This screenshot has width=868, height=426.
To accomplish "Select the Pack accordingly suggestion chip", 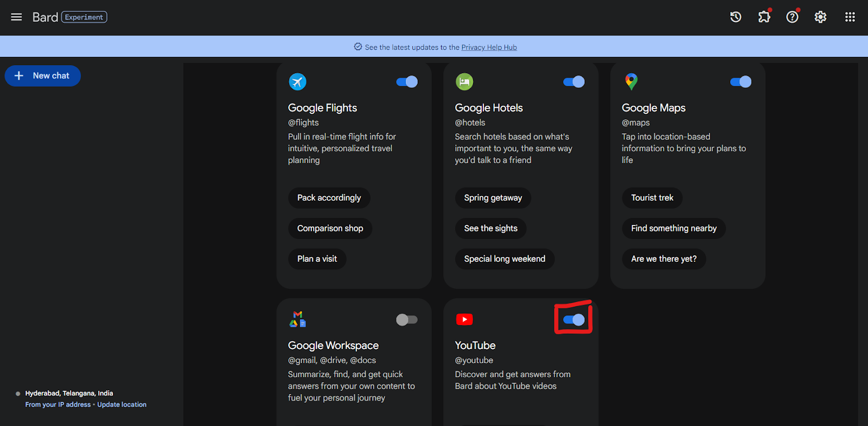I will [x=329, y=198].
